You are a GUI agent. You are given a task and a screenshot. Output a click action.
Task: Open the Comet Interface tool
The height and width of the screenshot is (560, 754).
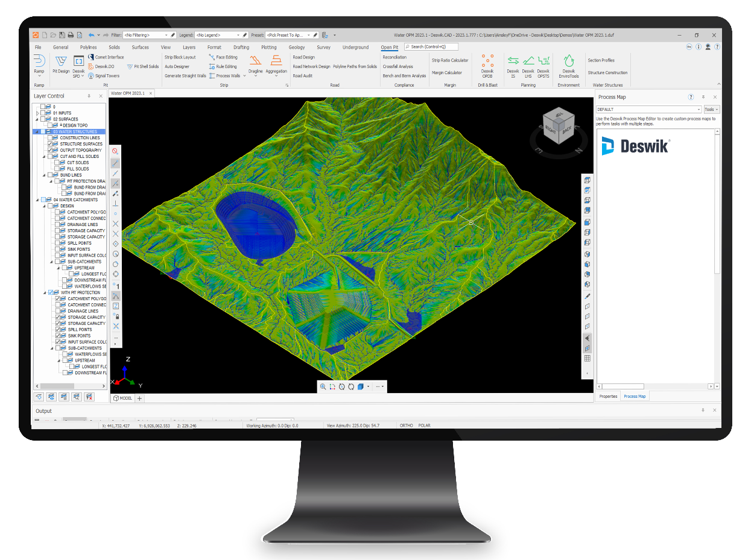click(x=106, y=57)
